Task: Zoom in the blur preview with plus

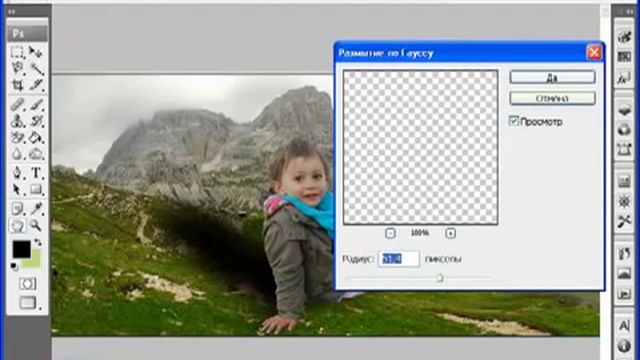Action: coord(451,233)
